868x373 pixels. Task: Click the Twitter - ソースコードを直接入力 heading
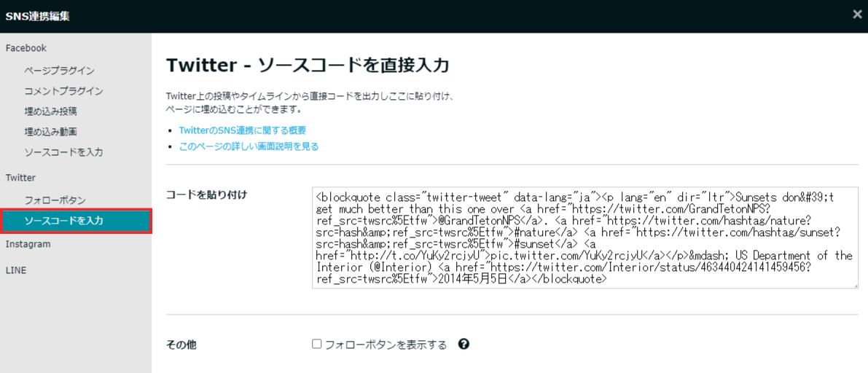(x=308, y=65)
